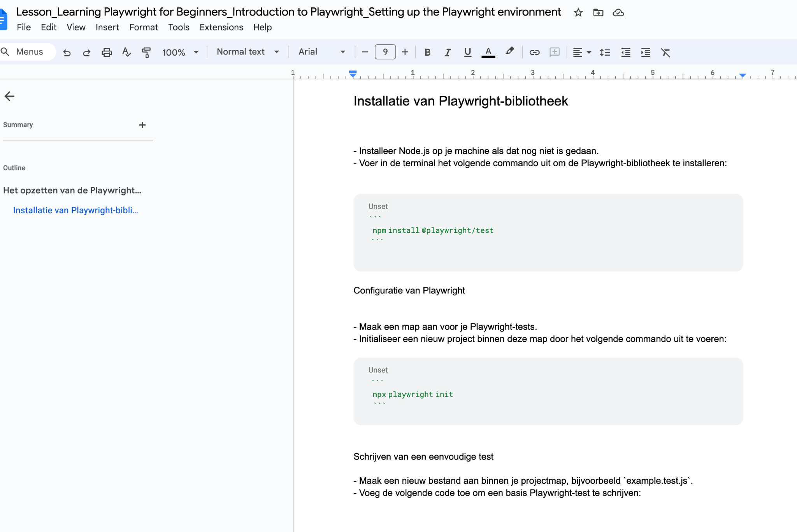Clear formatting with the crossed-T icon

pyautogui.click(x=665, y=53)
